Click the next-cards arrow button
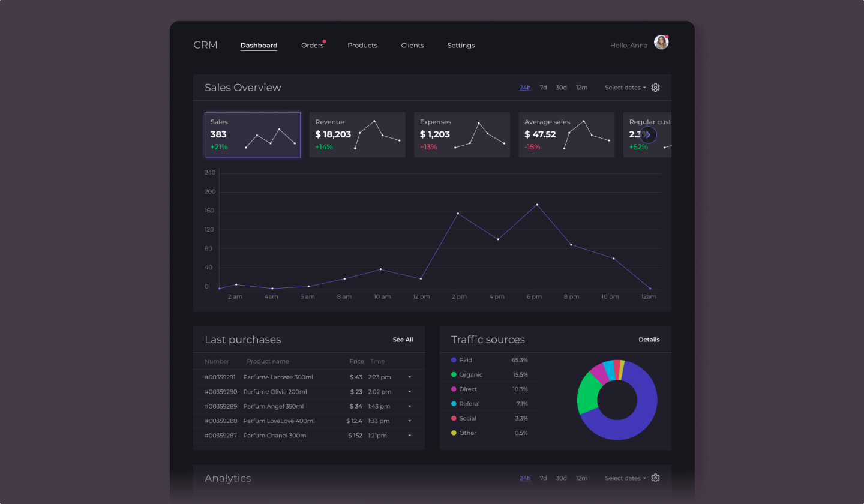 [x=648, y=135]
